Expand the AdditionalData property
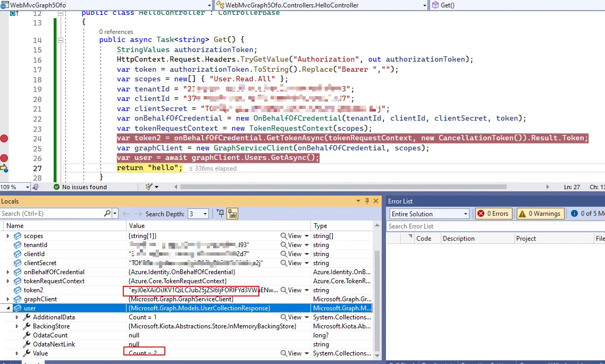The height and width of the screenshot is (364, 605). tap(16, 317)
